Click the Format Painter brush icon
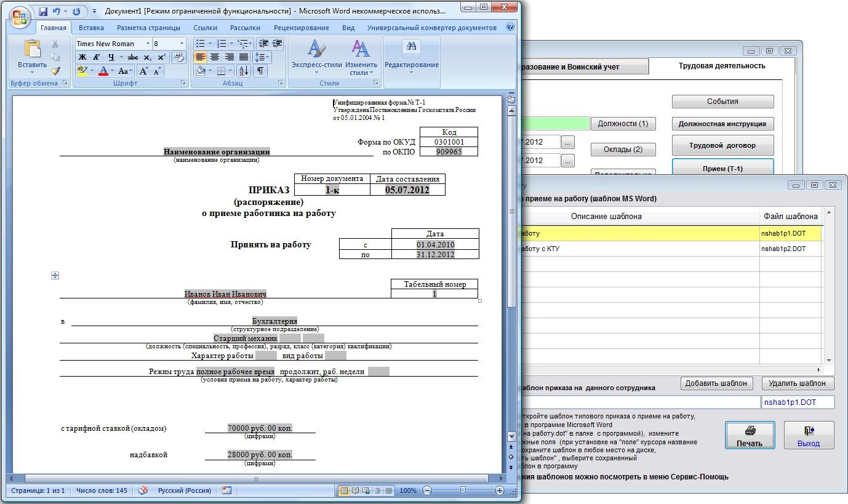This screenshot has height=504, width=848. tap(55, 71)
